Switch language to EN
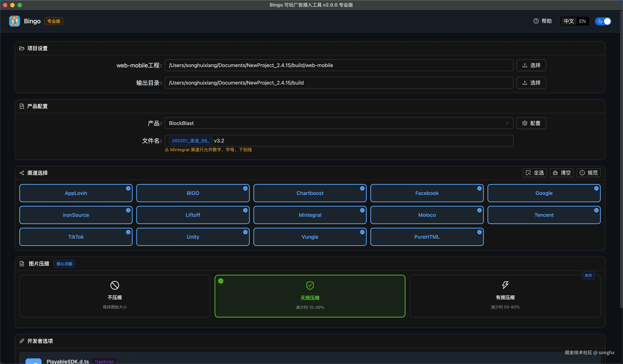 pos(582,21)
